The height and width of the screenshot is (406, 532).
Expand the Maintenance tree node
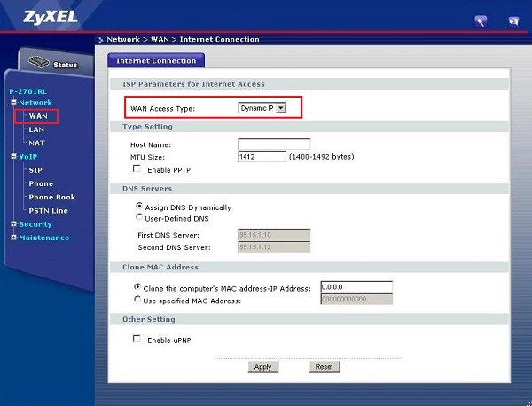(x=13, y=238)
